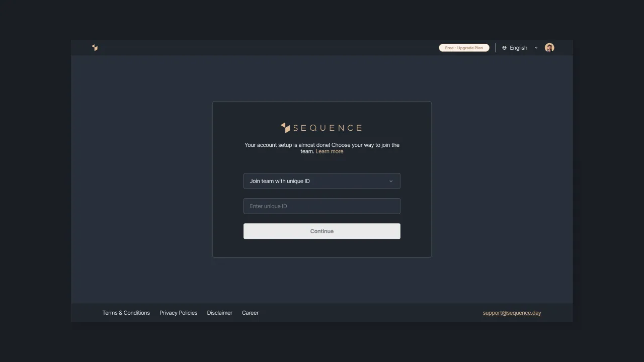Click the support@sequence.day email link
Viewport: 644px width, 362px height.
click(512, 313)
